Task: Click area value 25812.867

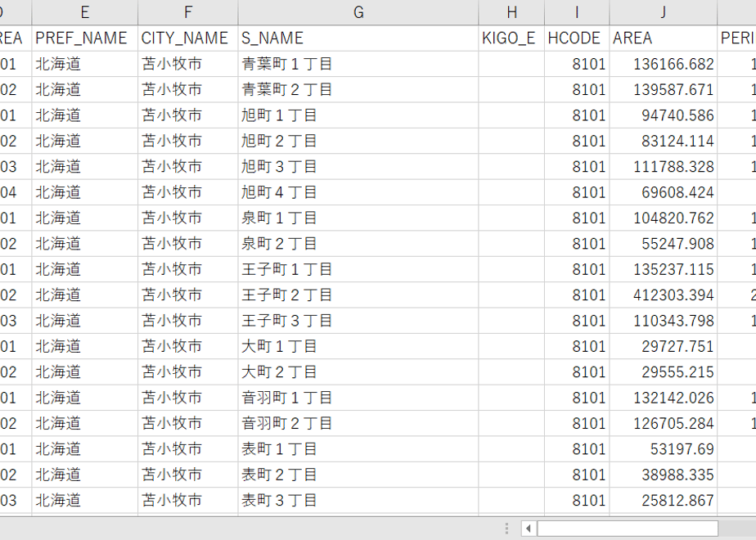Action: click(x=664, y=501)
